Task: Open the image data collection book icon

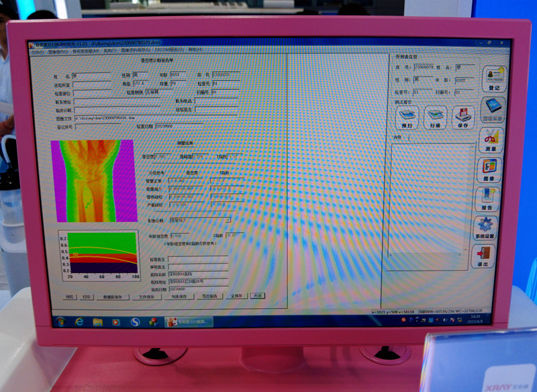Action: click(x=493, y=109)
